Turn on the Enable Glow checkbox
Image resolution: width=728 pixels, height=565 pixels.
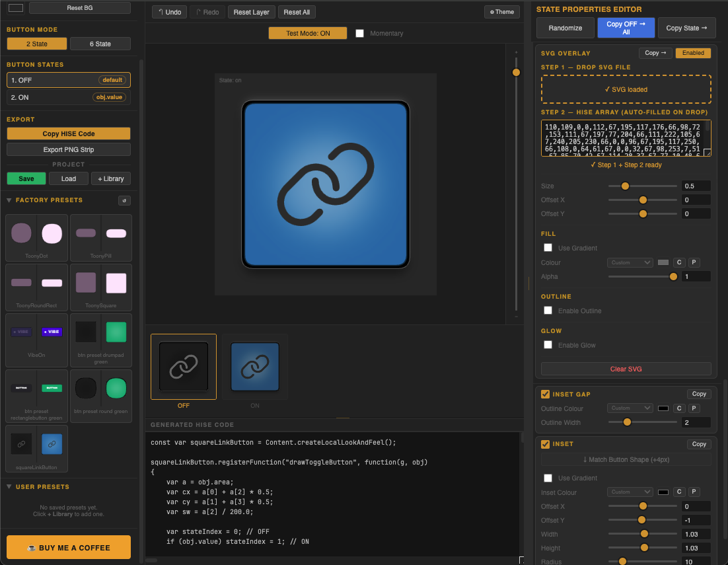[x=548, y=345]
